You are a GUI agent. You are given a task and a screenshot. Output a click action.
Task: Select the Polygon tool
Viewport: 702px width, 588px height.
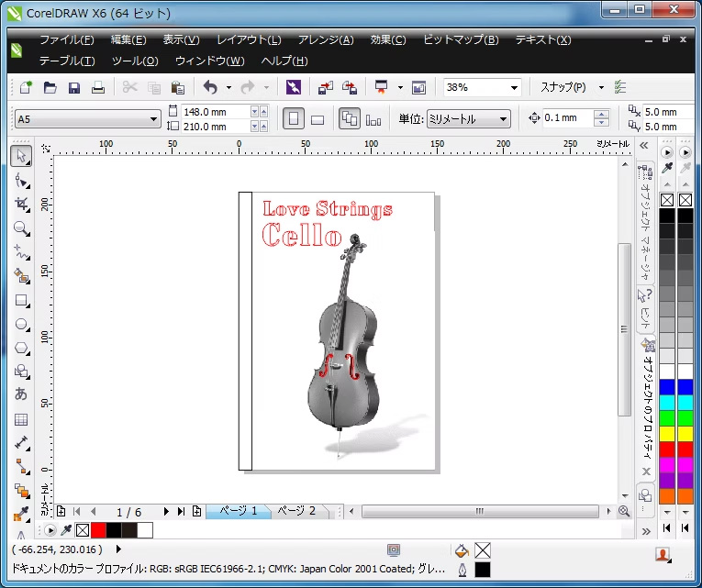21,348
